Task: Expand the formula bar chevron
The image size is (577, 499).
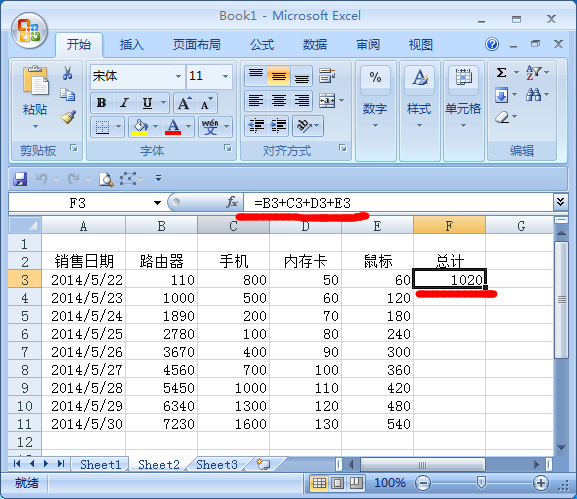Action: click(x=560, y=202)
